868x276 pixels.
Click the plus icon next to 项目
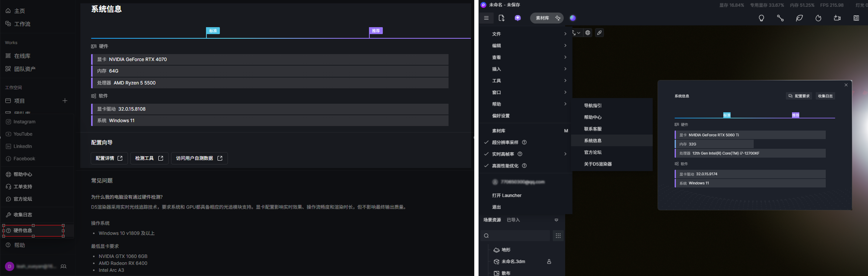point(65,101)
